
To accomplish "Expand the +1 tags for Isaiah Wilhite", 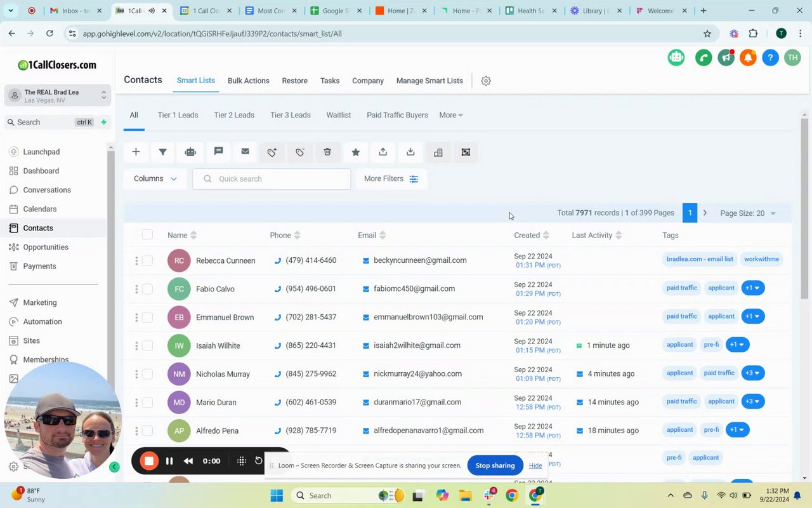I will click(x=738, y=345).
